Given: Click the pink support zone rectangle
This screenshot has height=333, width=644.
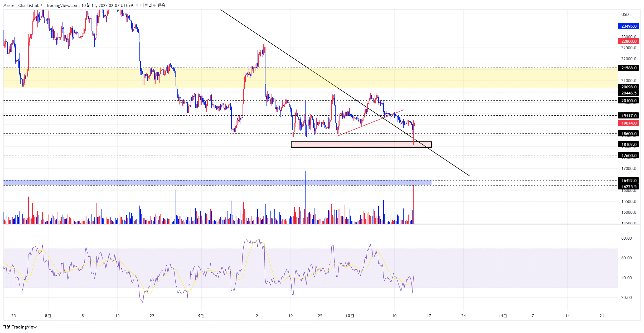Looking at the screenshot, I should coord(361,145).
